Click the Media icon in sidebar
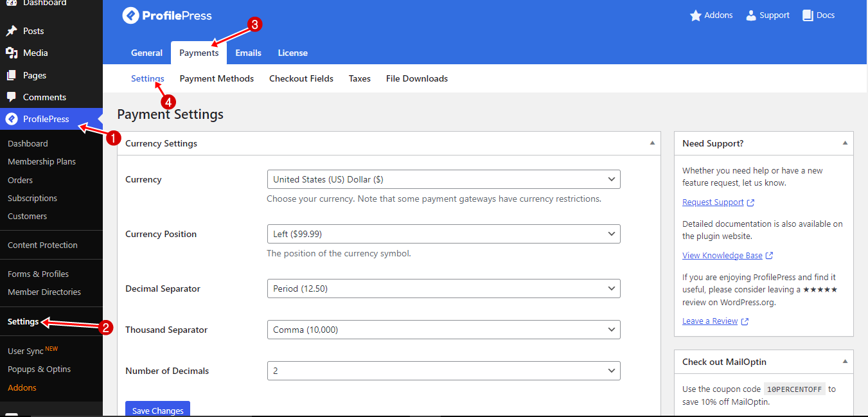Screen dimensions: 868x417 [11, 53]
